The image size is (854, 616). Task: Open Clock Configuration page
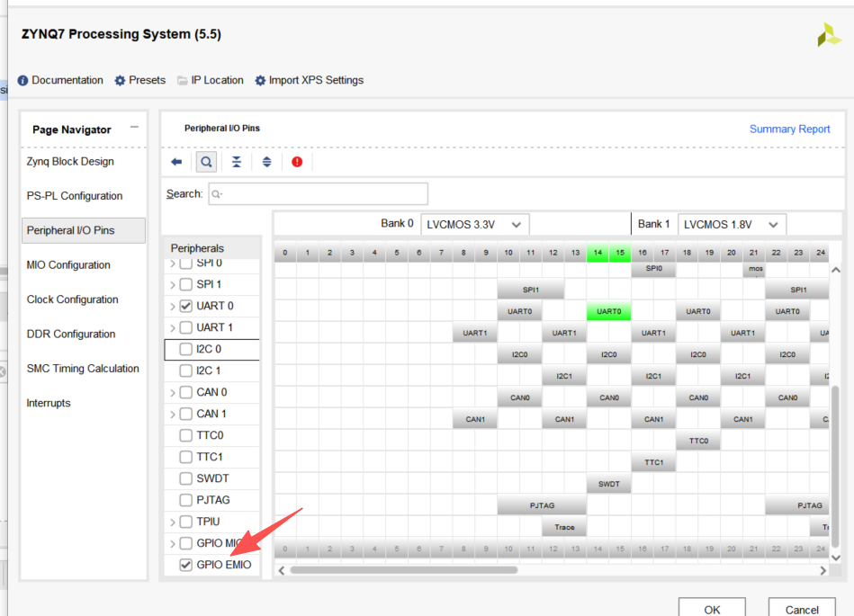72,299
